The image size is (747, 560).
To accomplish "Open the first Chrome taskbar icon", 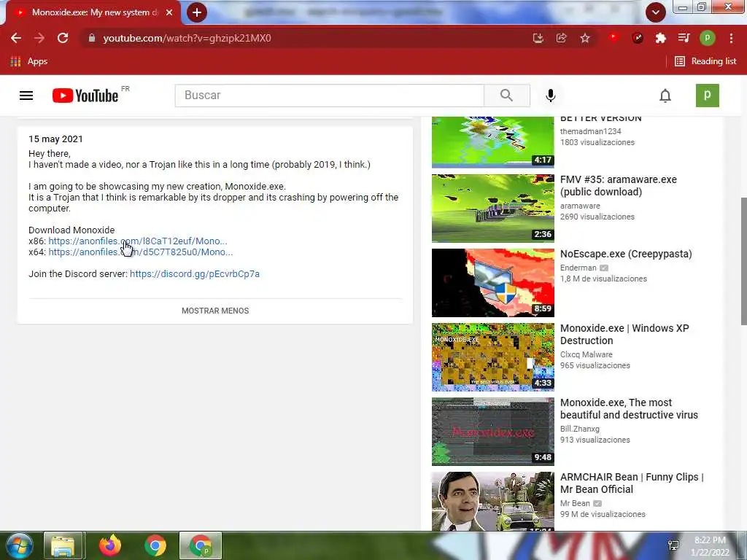I will point(155,545).
